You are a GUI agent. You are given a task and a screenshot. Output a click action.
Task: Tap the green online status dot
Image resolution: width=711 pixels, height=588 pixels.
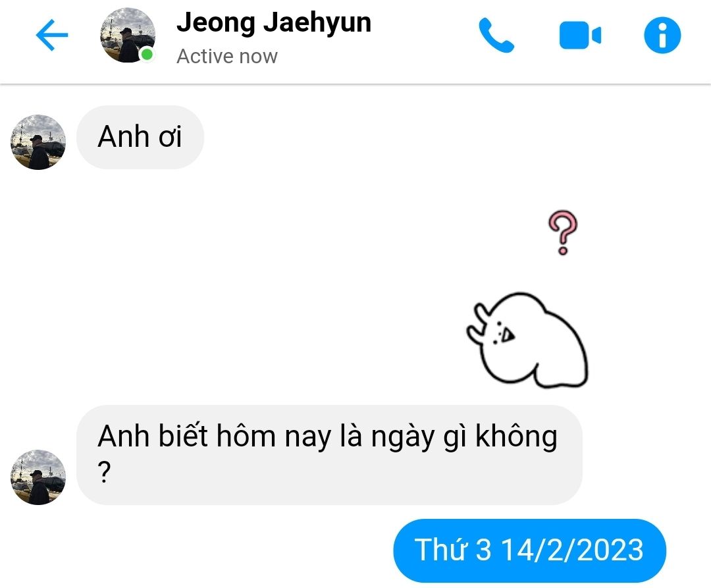coord(147,55)
